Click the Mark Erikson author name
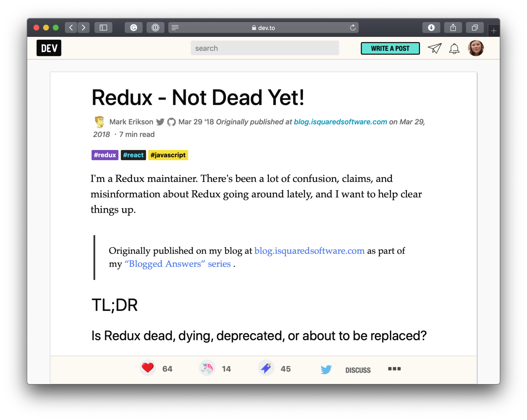The height and width of the screenshot is (420, 527). (131, 122)
